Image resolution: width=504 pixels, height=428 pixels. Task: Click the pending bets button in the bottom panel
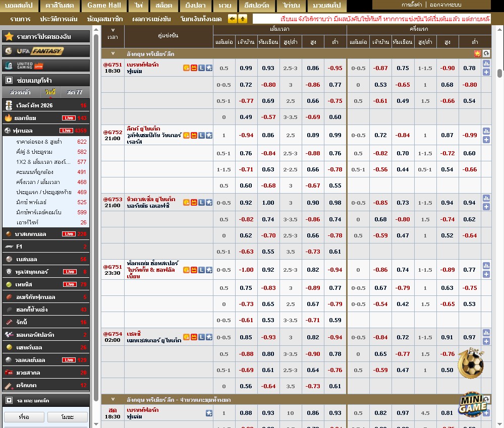click(x=24, y=417)
